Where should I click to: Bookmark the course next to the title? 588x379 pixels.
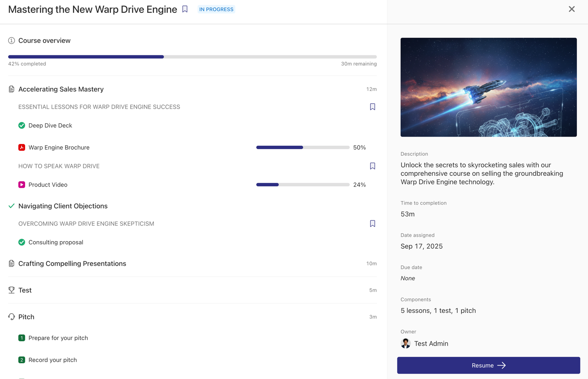[x=185, y=9]
